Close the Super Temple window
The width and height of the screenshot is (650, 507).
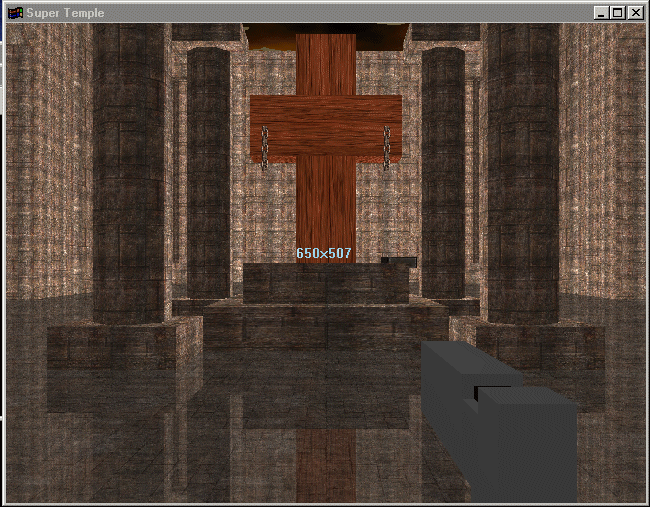(635, 13)
